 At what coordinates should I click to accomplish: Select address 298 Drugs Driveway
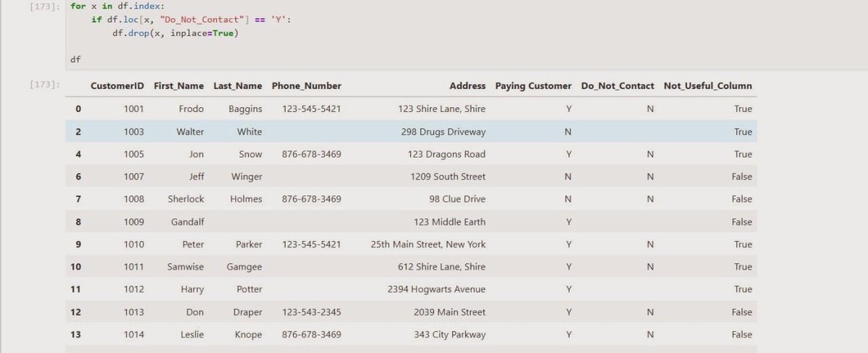pos(443,132)
